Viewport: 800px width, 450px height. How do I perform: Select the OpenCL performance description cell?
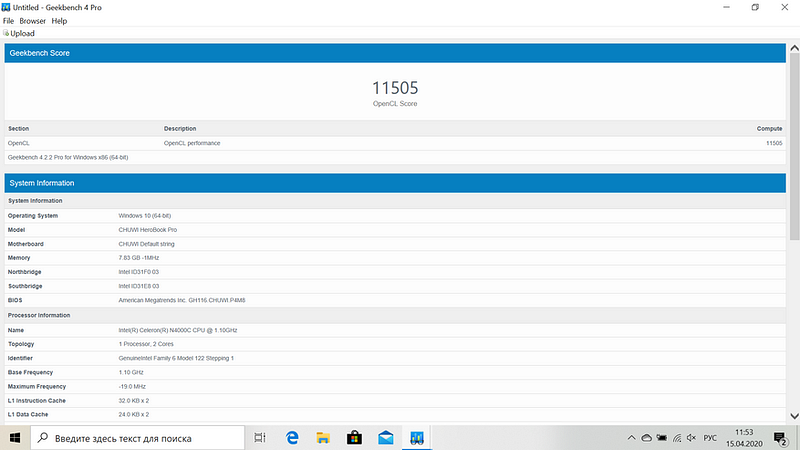(x=192, y=143)
